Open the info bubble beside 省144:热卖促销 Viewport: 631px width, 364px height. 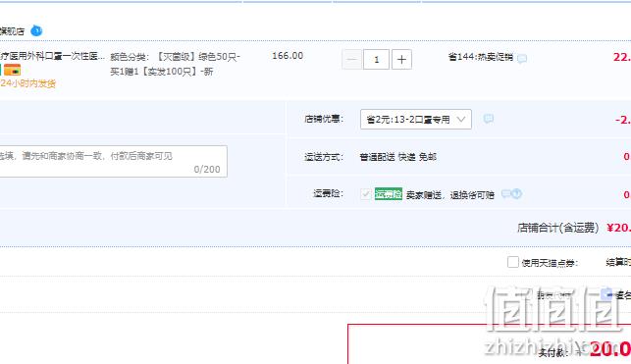pyautogui.click(x=522, y=59)
